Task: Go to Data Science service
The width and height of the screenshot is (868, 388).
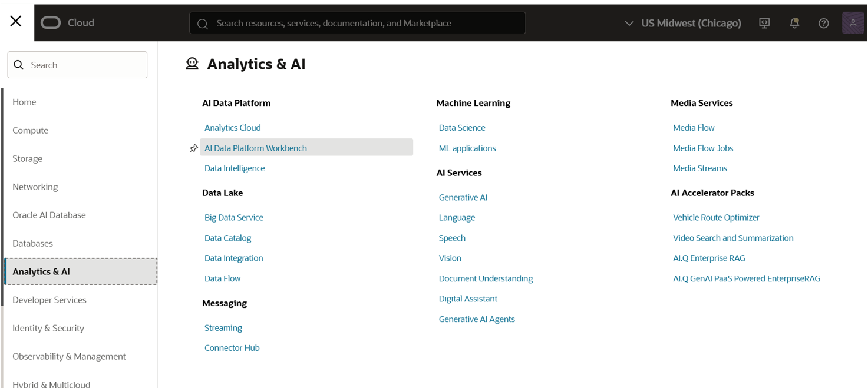Action: click(462, 128)
